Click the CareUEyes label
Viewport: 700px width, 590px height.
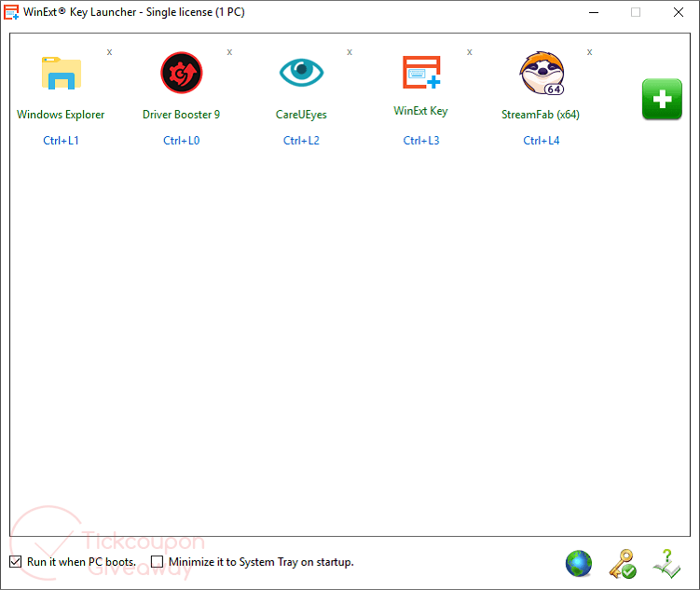pos(301,115)
